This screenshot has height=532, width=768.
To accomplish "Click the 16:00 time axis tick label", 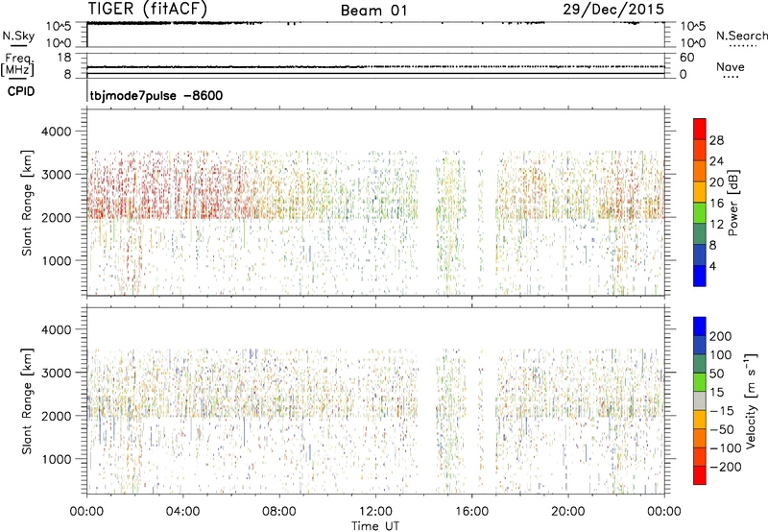I will 472,512.
